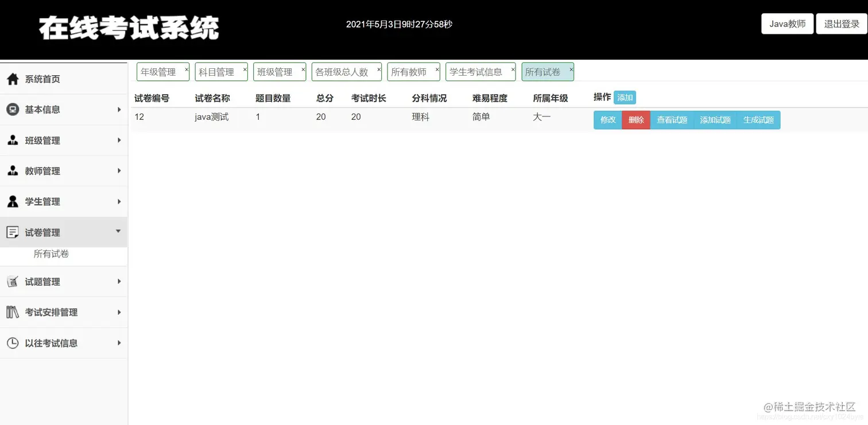Screen dimensions: 868x425
Task: Click the people icon next to 教师管理
Action: click(x=13, y=171)
